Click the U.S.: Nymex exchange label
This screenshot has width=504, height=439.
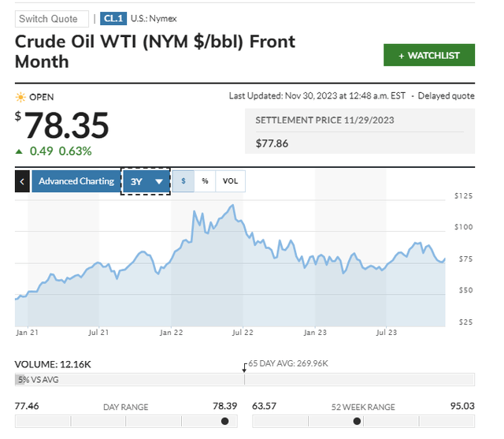pos(154,19)
